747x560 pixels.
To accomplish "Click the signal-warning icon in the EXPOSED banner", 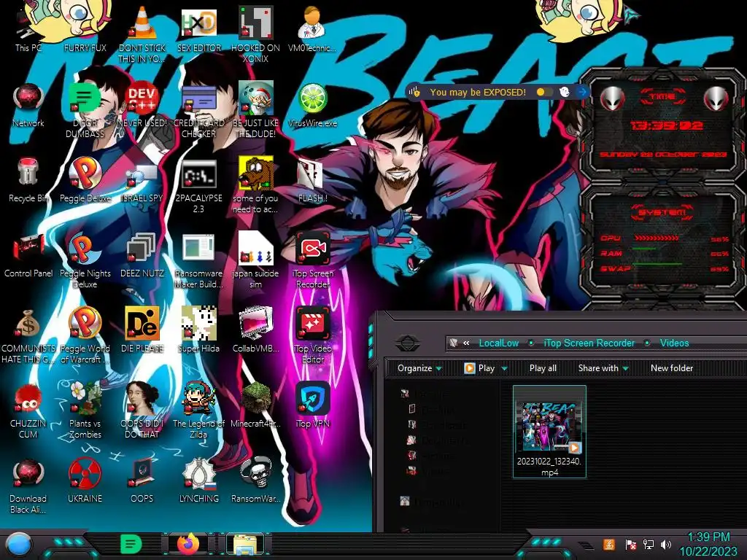I will coord(415,92).
